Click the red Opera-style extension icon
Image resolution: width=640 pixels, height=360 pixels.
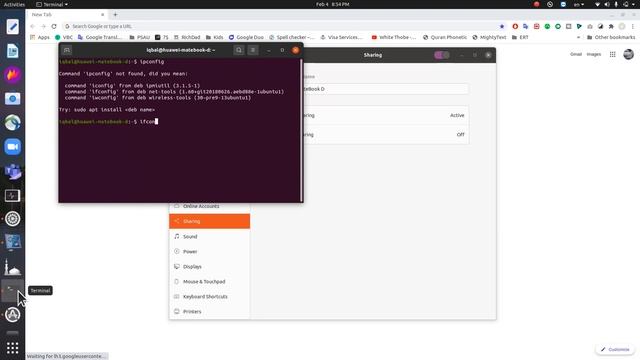pos(515,26)
